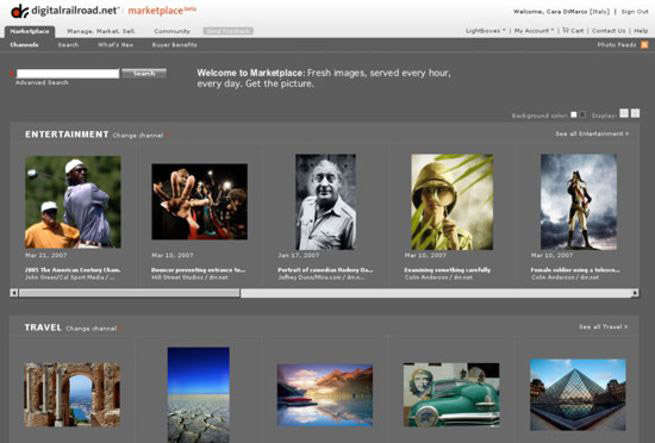Viewport: 655px width, 443px height.
Task: Switch to the Community tab
Action: click(172, 31)
